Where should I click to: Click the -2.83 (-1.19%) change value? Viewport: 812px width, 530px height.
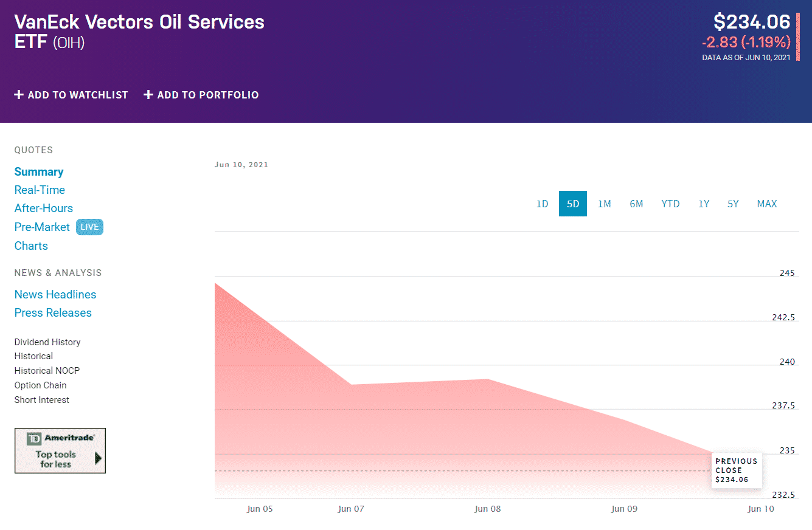coord(746,42)
